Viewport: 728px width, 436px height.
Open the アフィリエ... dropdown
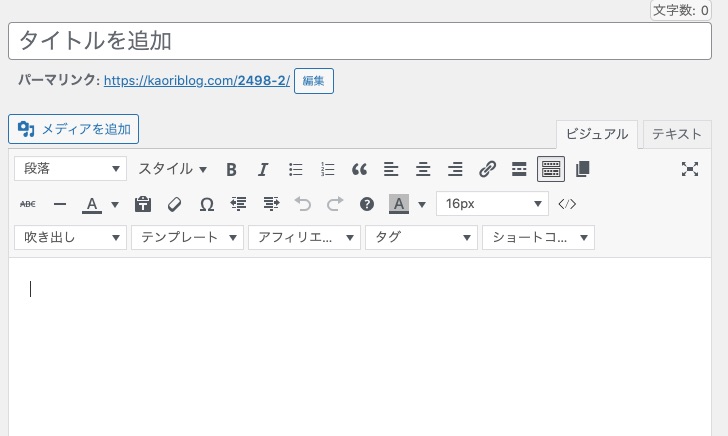(304, 237)
